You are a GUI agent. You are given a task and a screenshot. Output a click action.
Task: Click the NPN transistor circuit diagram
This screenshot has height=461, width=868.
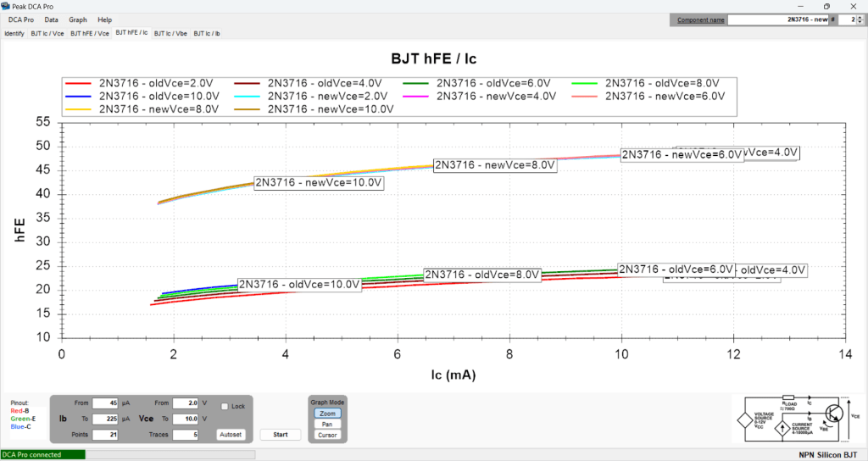tap(797, 419)
